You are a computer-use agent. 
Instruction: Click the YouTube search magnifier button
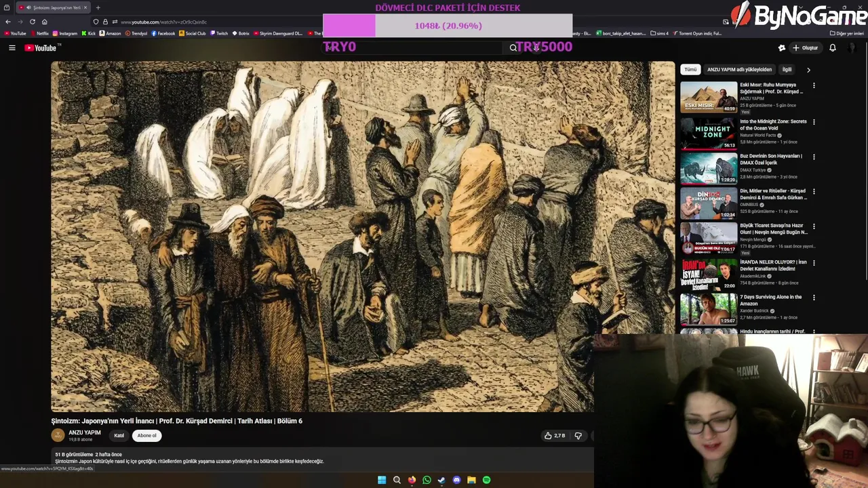click(513, 47)
